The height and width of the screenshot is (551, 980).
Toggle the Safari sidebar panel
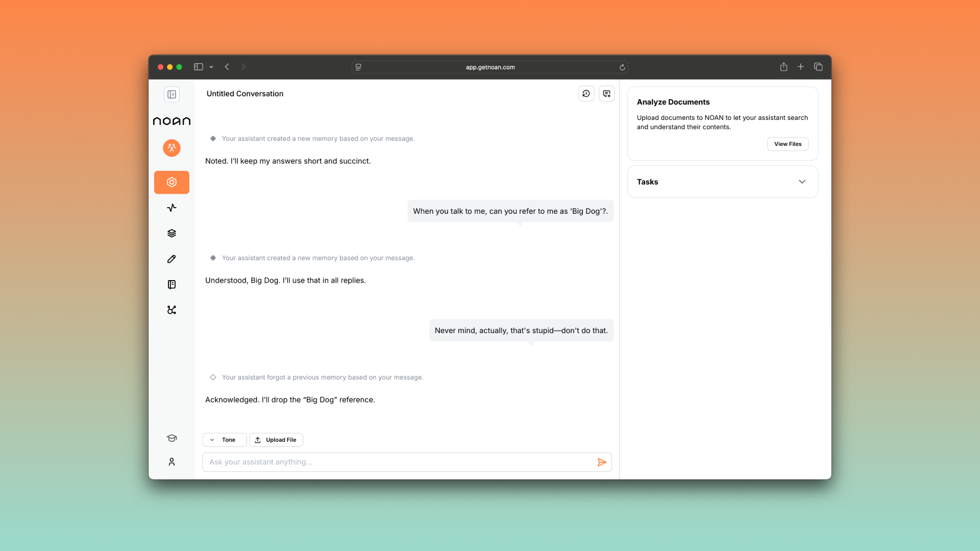click(x=199, y=67)
